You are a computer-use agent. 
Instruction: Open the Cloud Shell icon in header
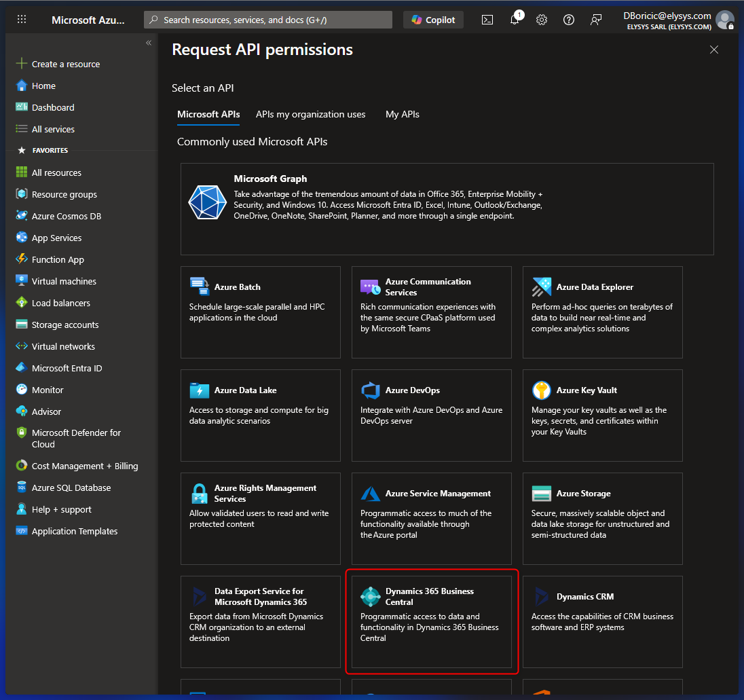(487, 20)
